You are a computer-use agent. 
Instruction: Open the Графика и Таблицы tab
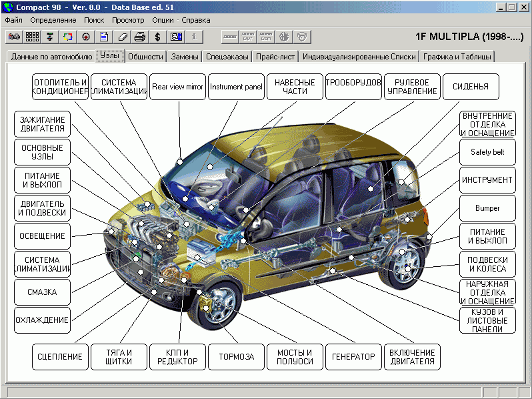[x=457, y=56]
